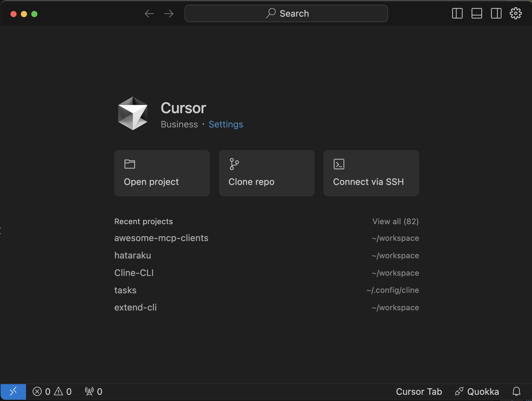Click the Search bar

286,13
